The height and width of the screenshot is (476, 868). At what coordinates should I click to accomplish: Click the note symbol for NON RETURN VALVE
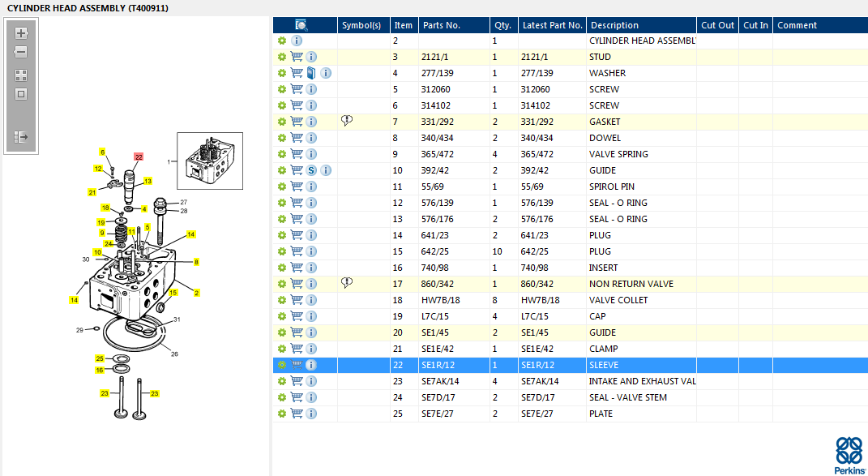coord(347,283)
